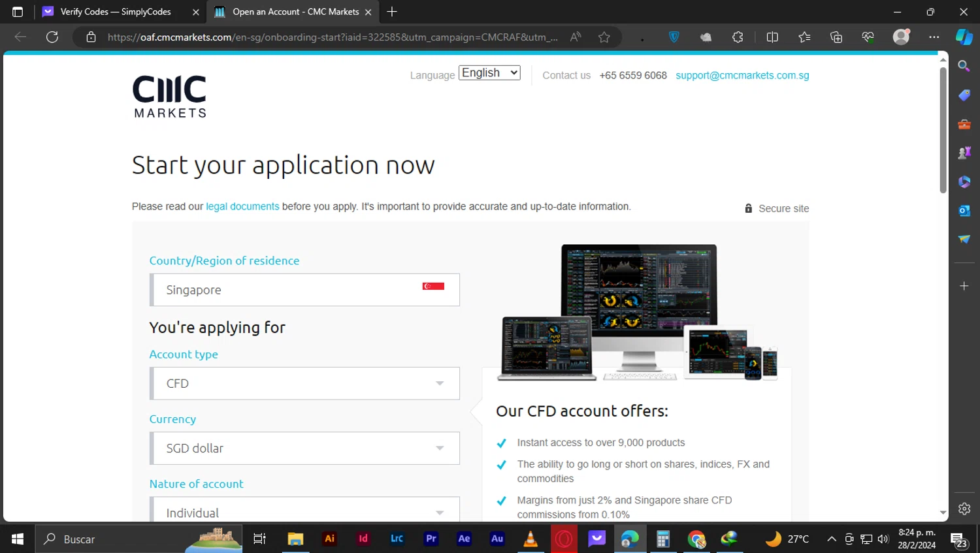Viewport: 980px width, 553px height.
Task: Open File Explorer from the taskbar
Action: click(295, 539)
